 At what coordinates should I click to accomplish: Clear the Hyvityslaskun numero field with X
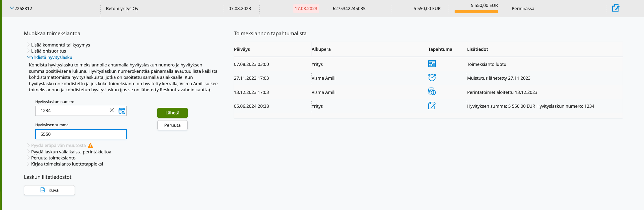click(x=112, y=110)
